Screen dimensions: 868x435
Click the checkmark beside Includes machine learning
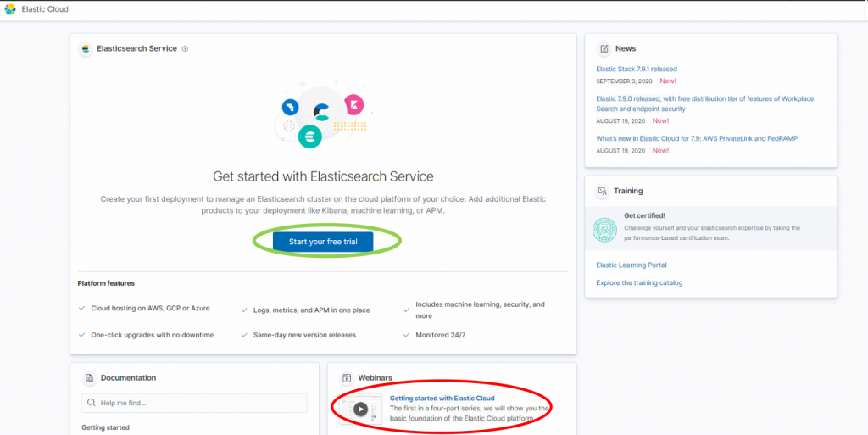click(406, 310)
